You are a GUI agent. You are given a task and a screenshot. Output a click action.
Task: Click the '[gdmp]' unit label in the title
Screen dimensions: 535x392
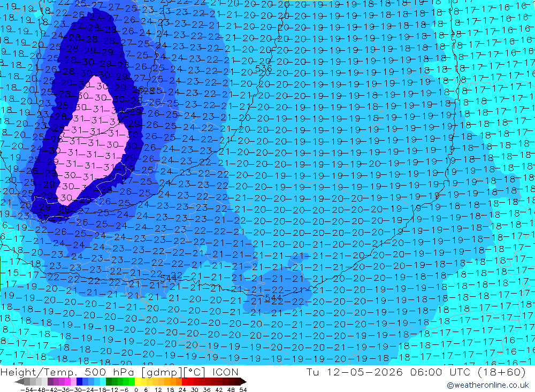point(162,372)
